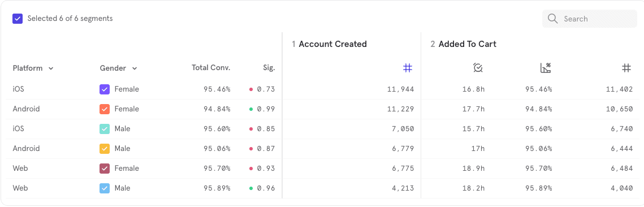Toggle the yellow Android Male checkbox
This screenshot has height=207, width=644.
point(105,149)
